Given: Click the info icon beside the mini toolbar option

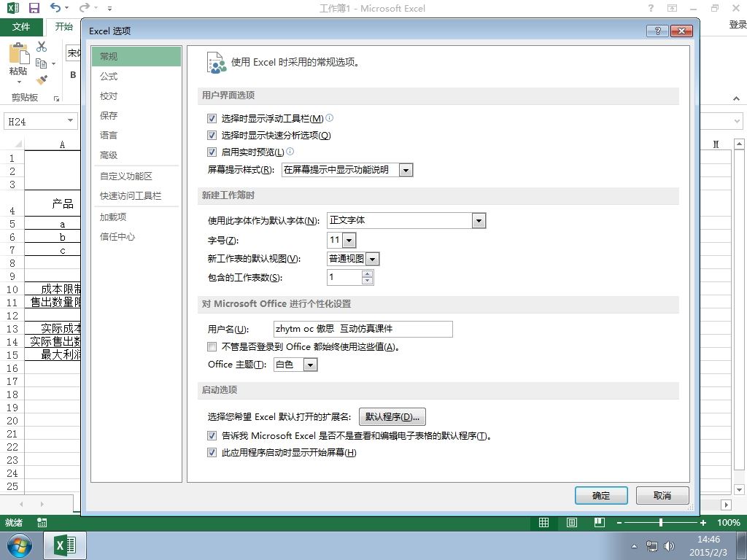Looking at the screenshot, I should pos(329,117).
